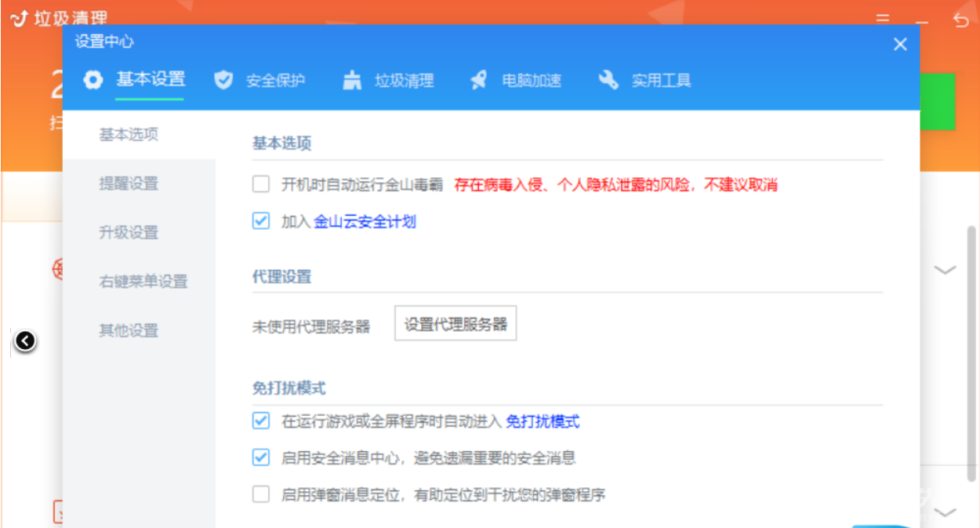This screenshot has width=980, height=528.
Task: Click the 免打扰模式 section heading
Action: point(289,388)
